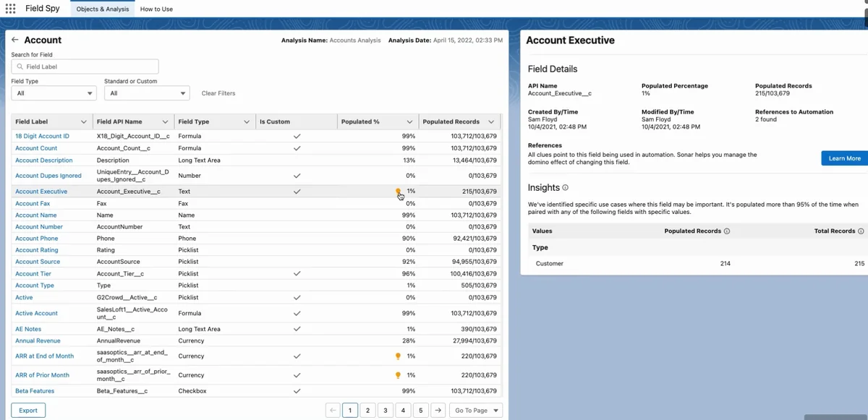This screenshot has width=868, height=420.
Task: Open the Beta Features field link
Action: pos(35,391)
